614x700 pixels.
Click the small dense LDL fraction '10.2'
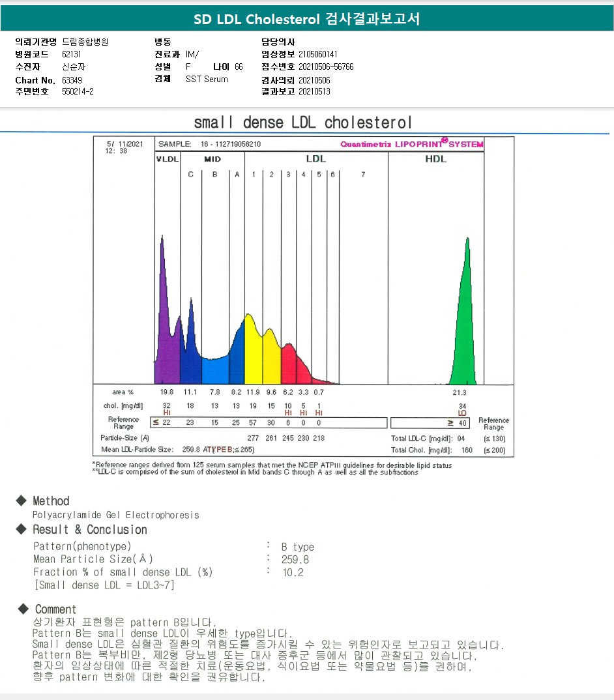coord(293,572)
